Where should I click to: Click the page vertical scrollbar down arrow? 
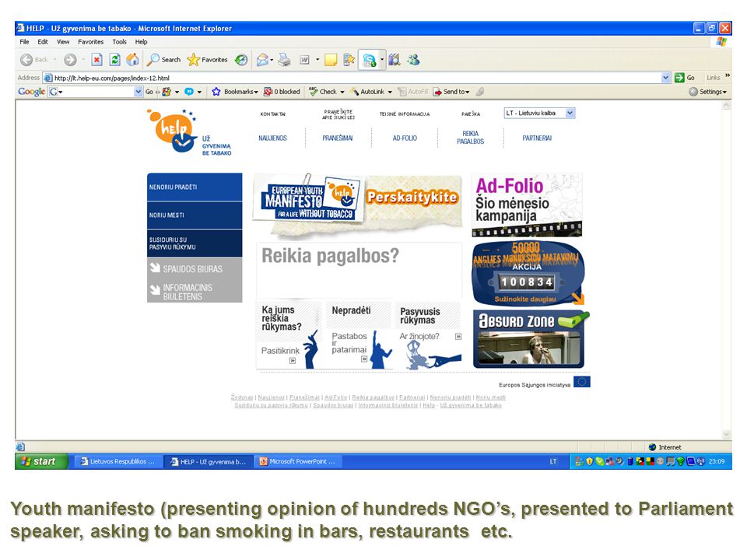click(x=726, y=434)
